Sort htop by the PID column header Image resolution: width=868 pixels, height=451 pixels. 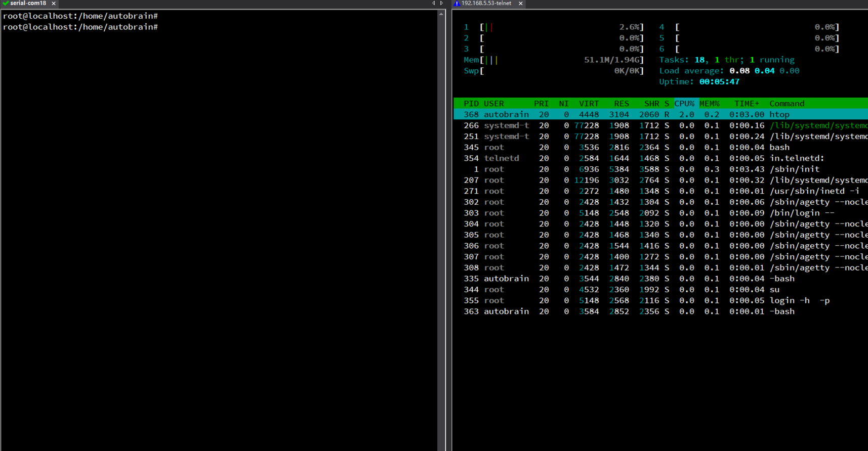471,104
